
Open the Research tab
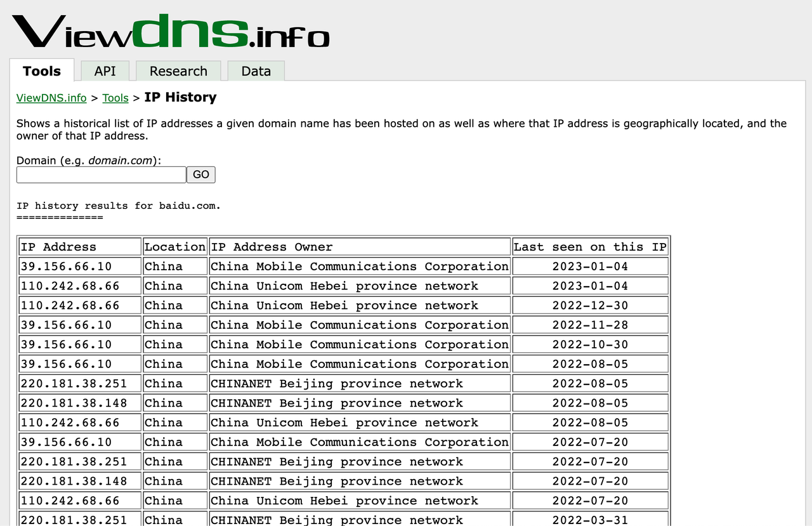(x=178, y=71)
